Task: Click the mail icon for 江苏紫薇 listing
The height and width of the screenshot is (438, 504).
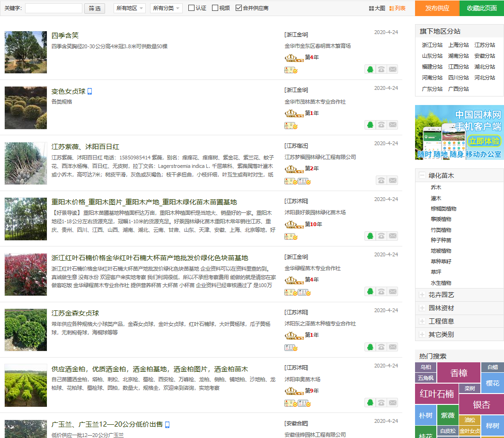Action: click(392, 180)
